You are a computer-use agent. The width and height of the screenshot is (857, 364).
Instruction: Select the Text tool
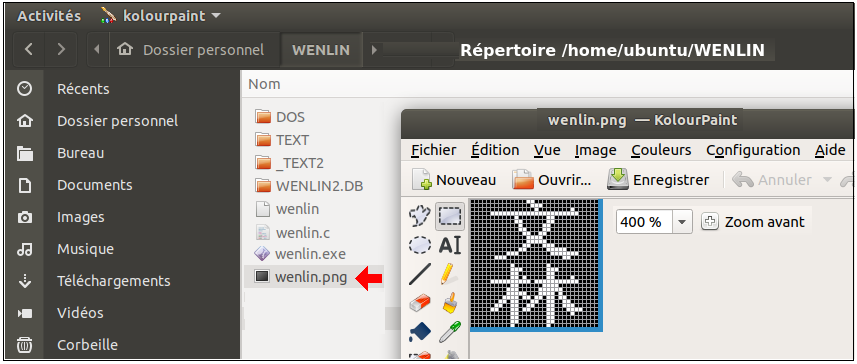coord(450,245)
